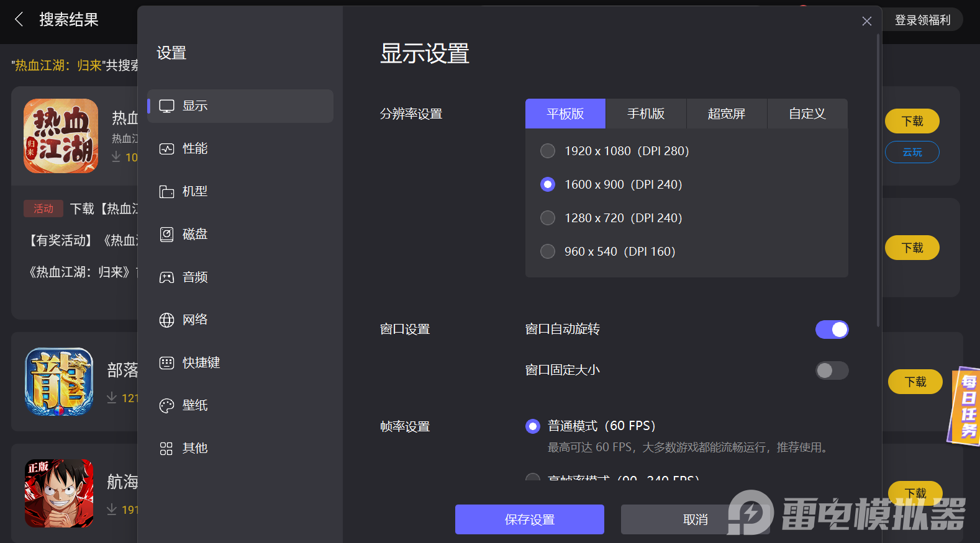Image resolution: width=980 pixels, height=543 pixels.
Task: Open the 自定义 custom resolution tab
Action: [x=807, y=114]
